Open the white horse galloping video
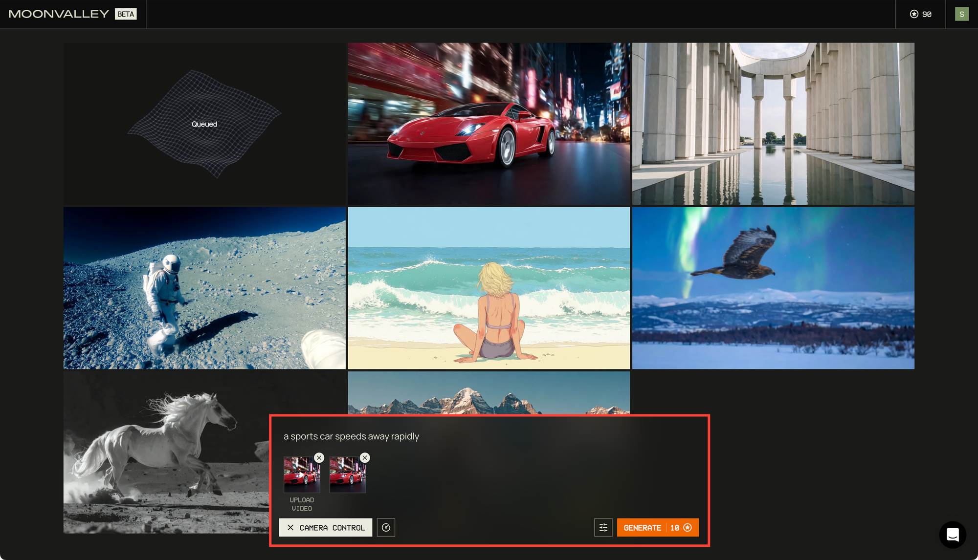 coord(166,452)
